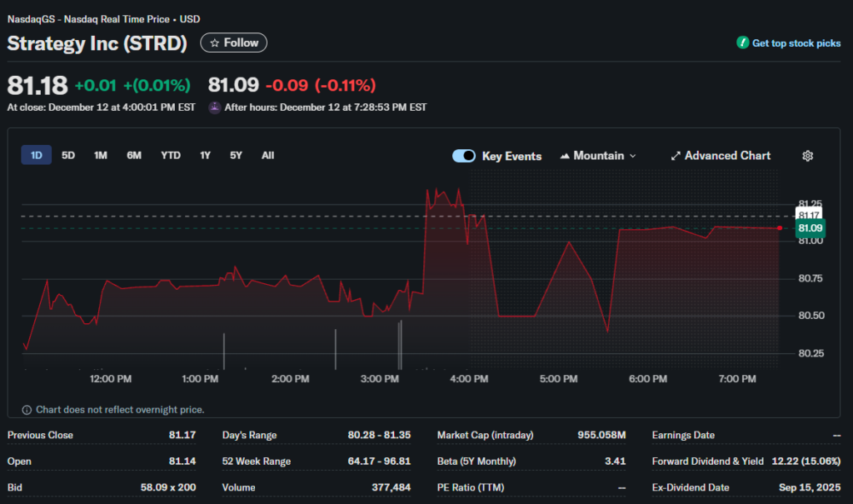Select the 1D time range tab
The width and height of the screenshot is (853, 504).
pos(36,155)
